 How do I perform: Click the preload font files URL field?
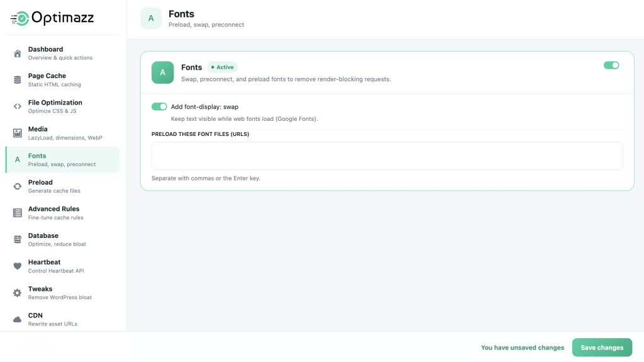click(387, 156)
